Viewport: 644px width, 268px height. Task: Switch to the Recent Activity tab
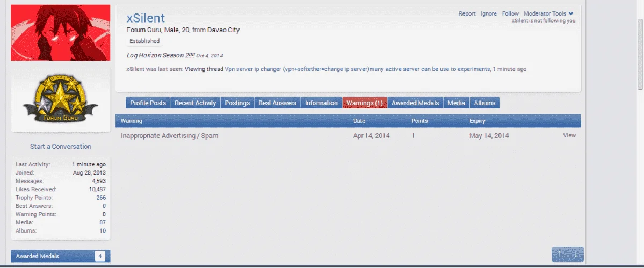point(195,103)
